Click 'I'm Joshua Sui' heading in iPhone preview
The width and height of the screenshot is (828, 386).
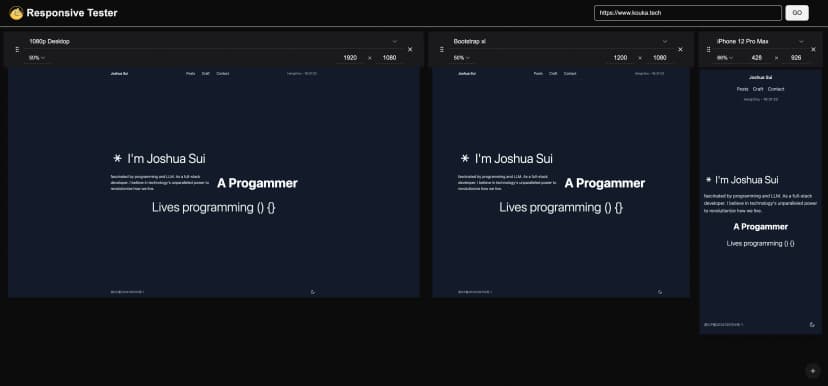[747, 180]
